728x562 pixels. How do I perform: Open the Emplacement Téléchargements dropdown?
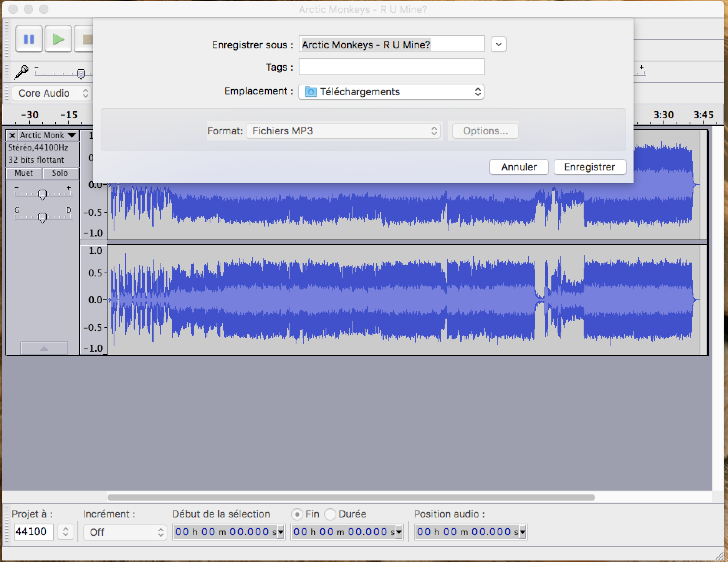[391, 92]
